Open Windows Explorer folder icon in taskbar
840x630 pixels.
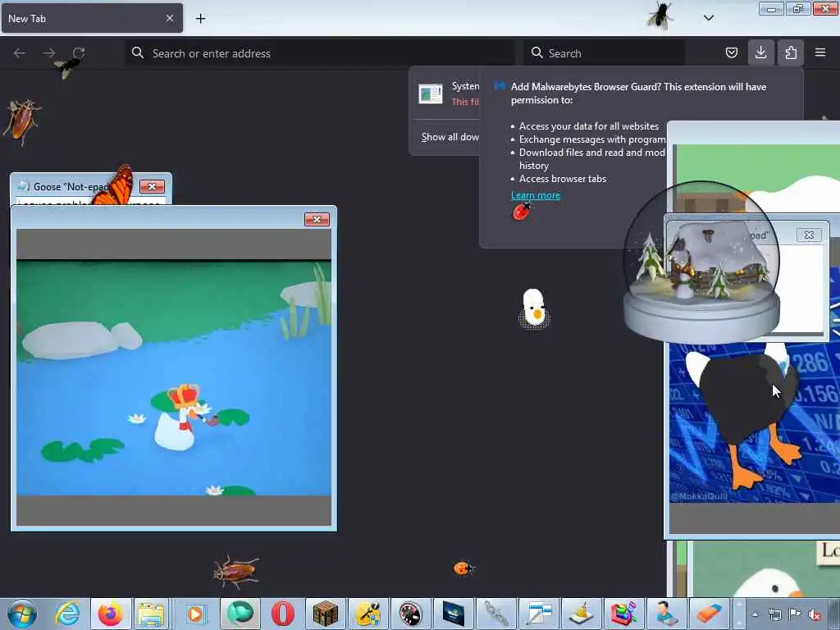pyautogui.click(x=152, y=614)
